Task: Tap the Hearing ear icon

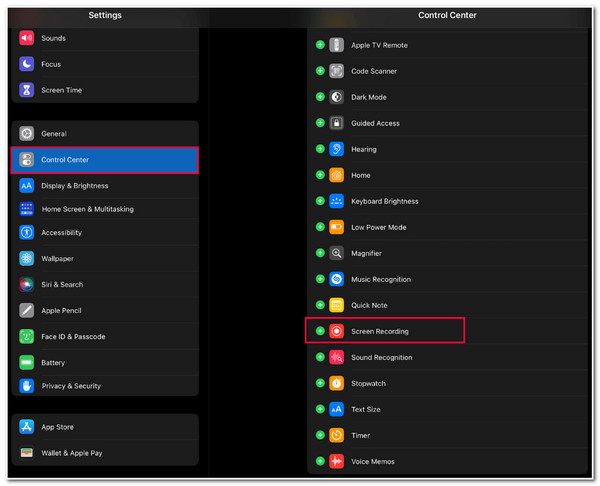Action: point(336,149)
